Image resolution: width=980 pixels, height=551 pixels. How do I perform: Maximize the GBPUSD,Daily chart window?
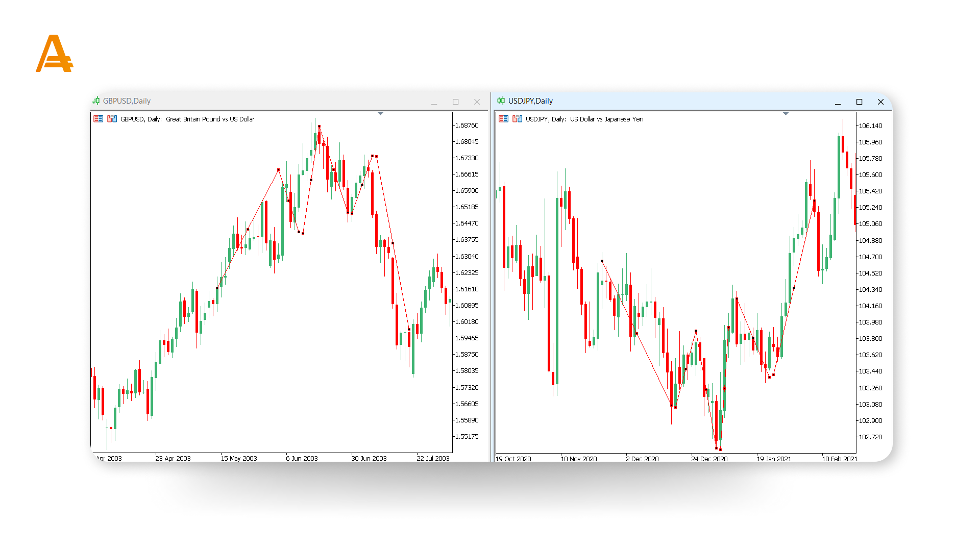[455, 102]
